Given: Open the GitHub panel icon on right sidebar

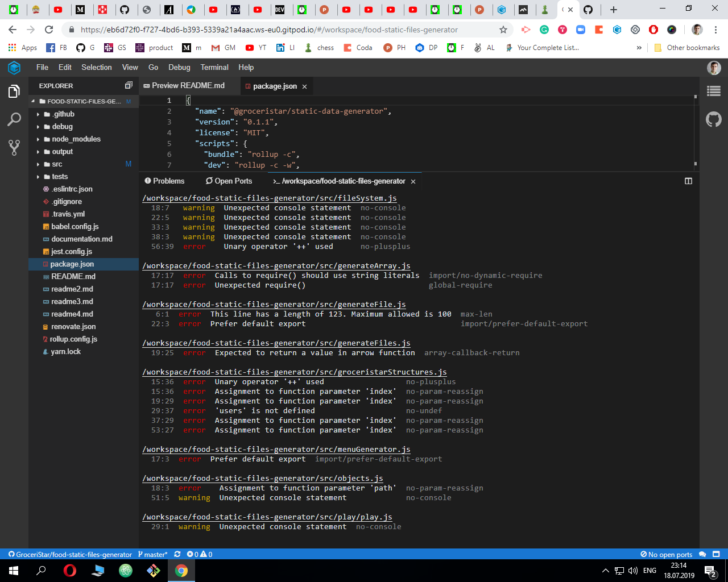Looking at the screenshot, I should [x=714, y=119].
